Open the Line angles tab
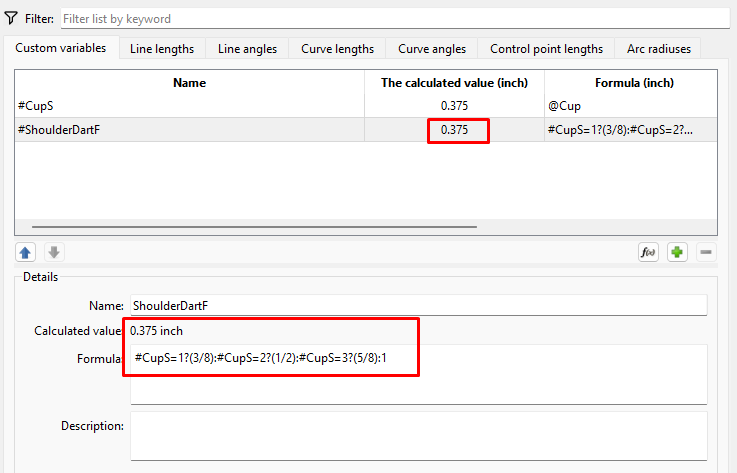The height and width of the screenshot is (473, 737). 248,49
